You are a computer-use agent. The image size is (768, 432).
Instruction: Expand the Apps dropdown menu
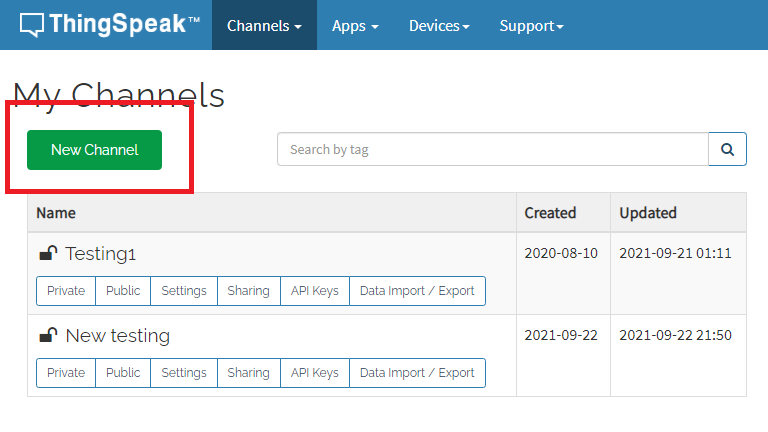pos(355,25)
